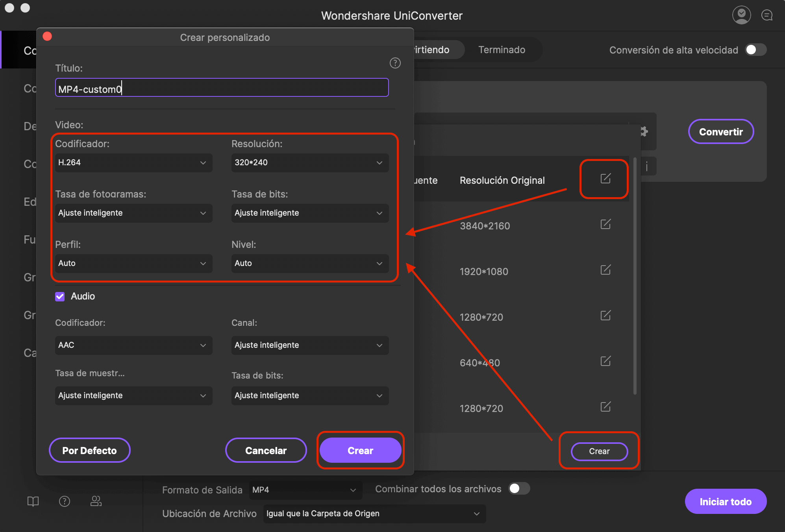
Task: Open the feedback chat icon
Action: pos(767,15)
